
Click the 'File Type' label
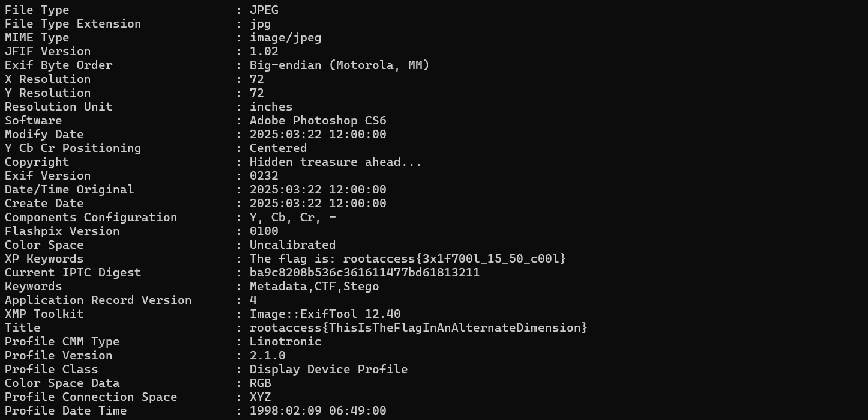pyautogui.click(x=37, y=10)
